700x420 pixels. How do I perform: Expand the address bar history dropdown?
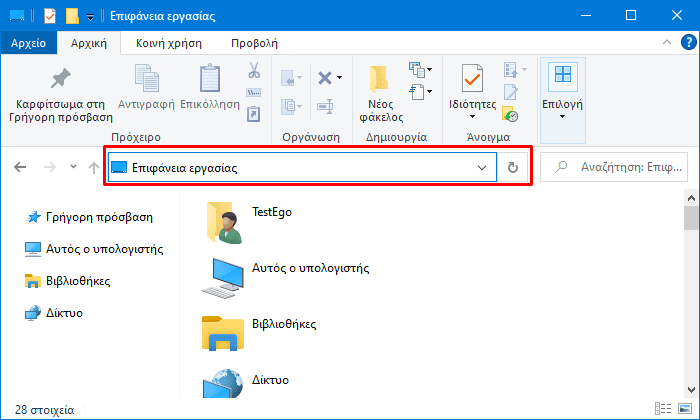pos(482,168)
